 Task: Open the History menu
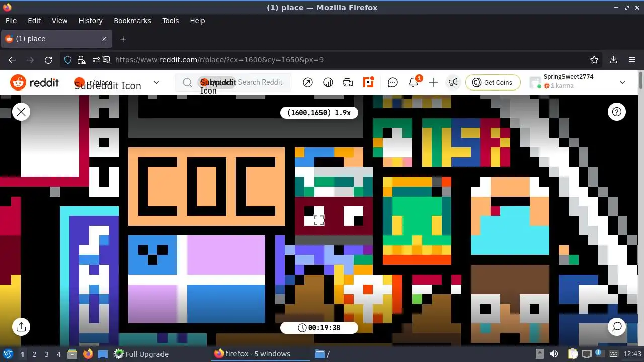(91, 21)
